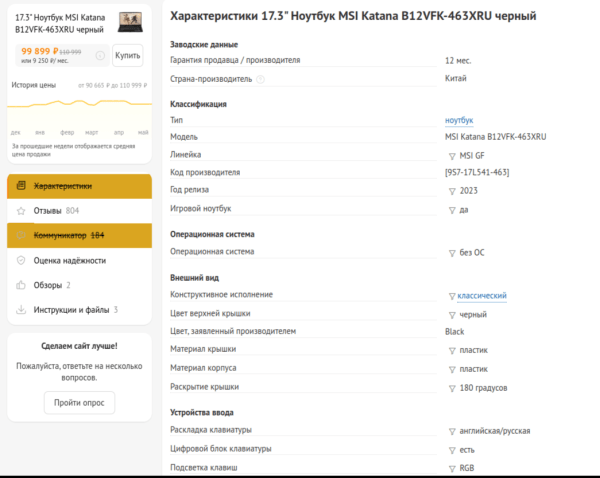Click the Код производителя label
Viewport: 600px width, 478px height.
point(205,172)
